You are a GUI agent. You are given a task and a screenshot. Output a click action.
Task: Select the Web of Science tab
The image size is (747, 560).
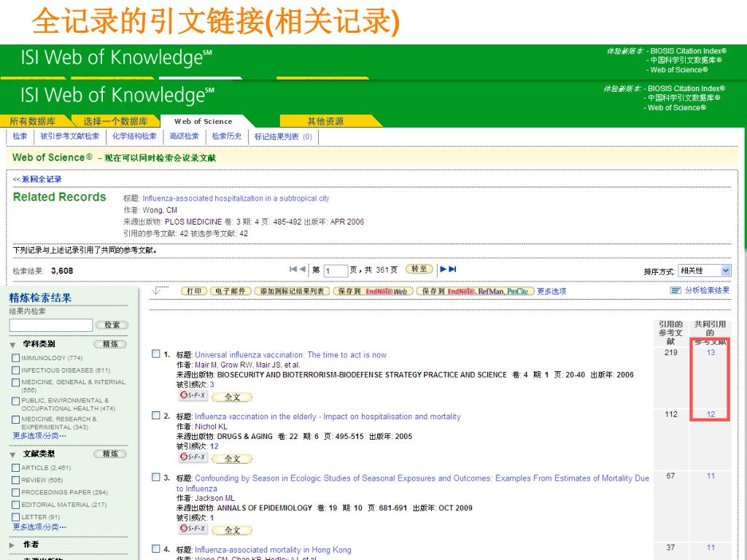[204, 121]
